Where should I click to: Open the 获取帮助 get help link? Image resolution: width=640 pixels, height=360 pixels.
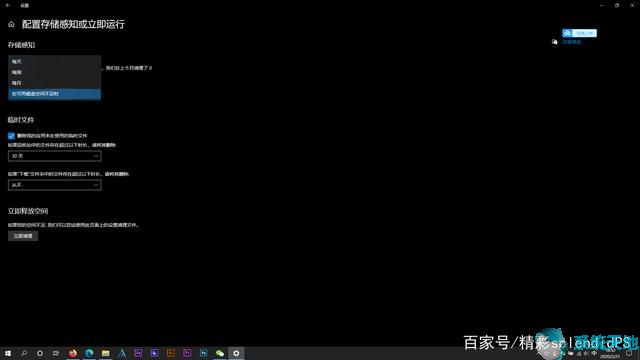(571, 42)
